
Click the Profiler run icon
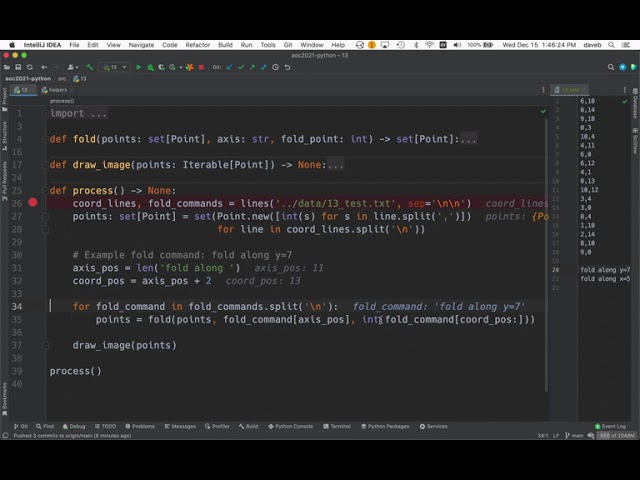(x=172, y=67)
